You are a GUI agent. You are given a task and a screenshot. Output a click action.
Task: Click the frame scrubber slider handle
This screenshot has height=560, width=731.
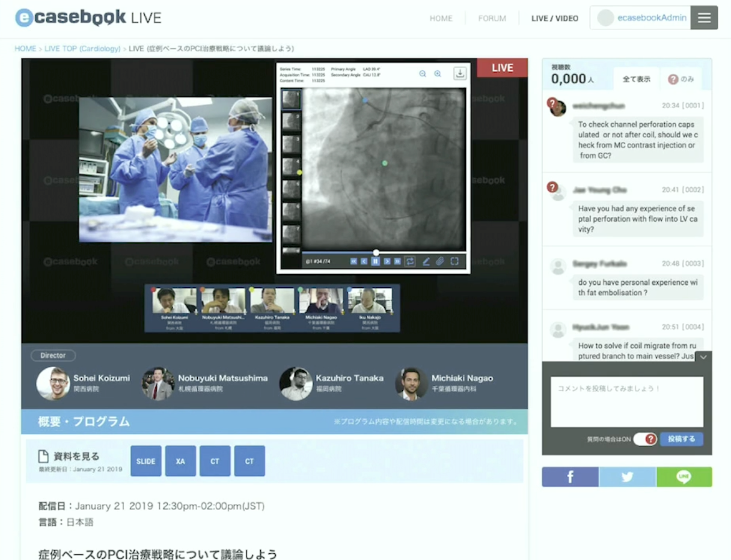tap(376, 252)
